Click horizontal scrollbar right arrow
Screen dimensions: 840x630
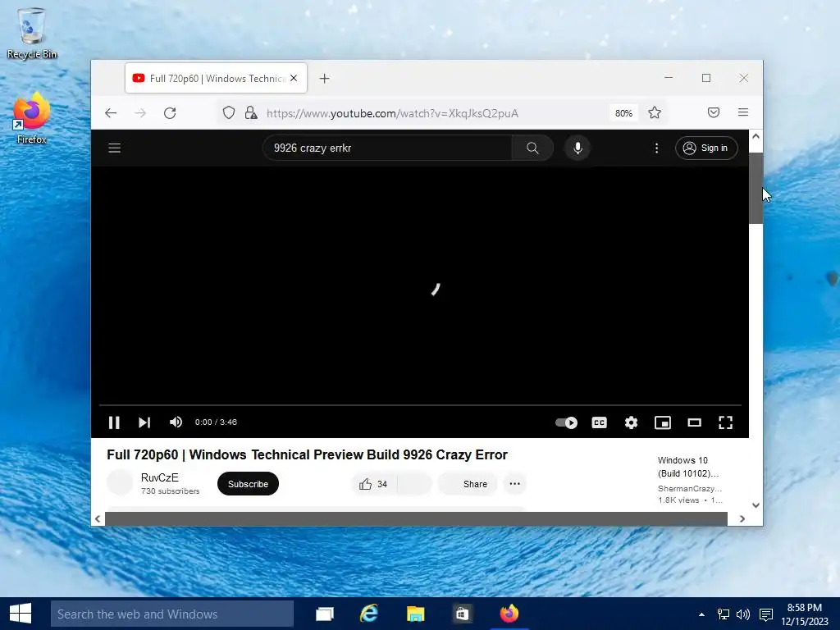(x=742, y=518)
